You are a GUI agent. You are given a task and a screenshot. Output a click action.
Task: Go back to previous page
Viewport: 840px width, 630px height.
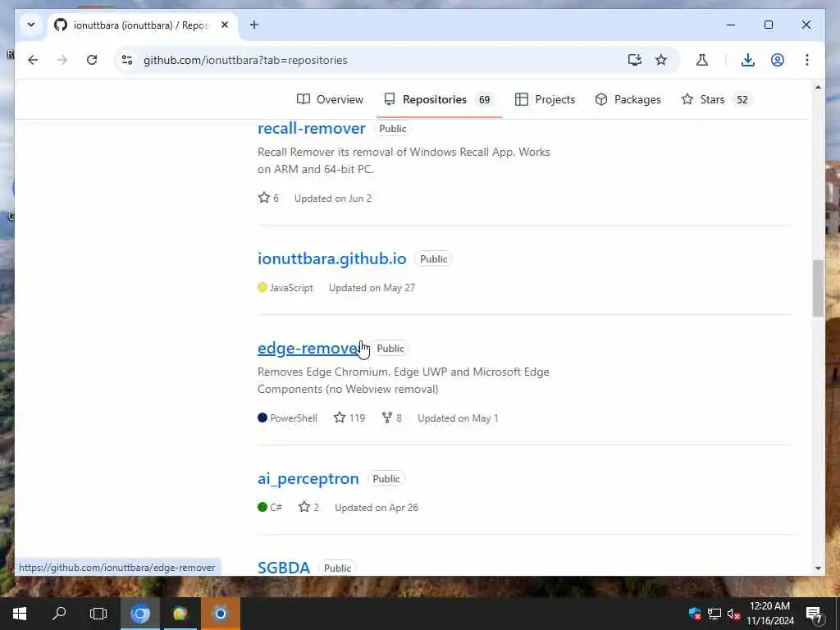[x=33, y=60]
